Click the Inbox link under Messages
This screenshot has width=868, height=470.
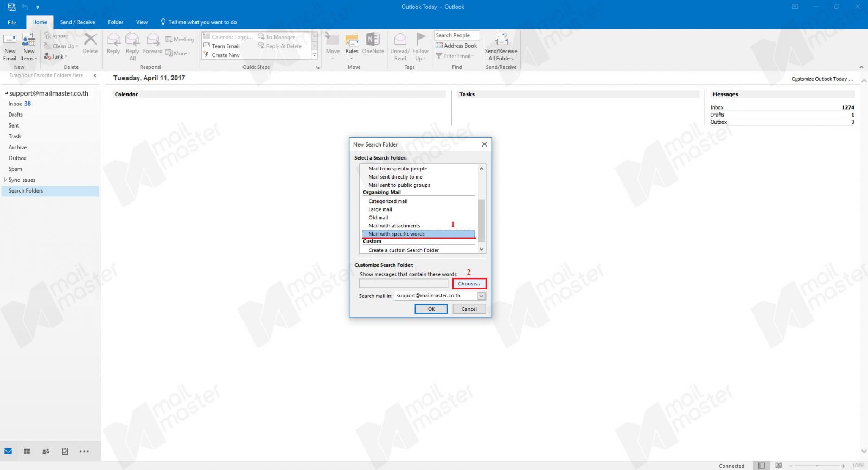click(717, 107)
